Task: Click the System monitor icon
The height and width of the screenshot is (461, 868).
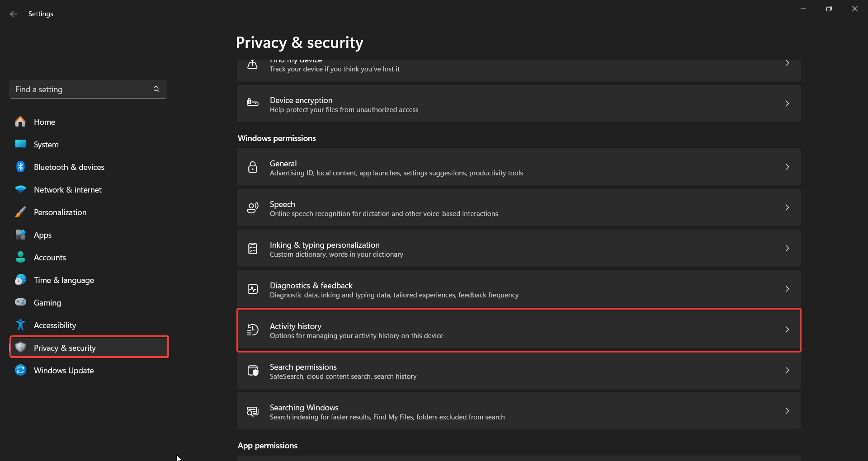Action: (x=20, y=144)
